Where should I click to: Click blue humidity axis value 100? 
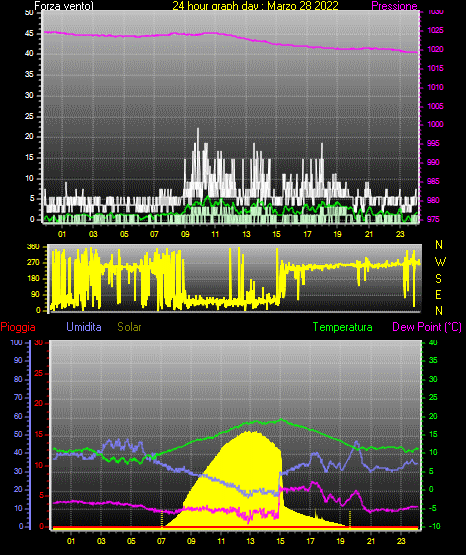click(x=17, y=342)
